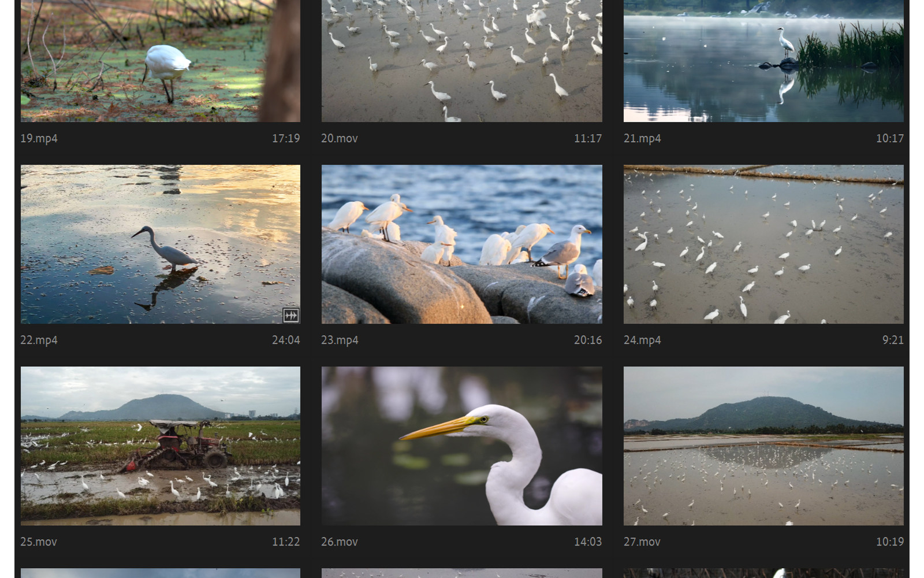Image resolution: width=924 pixels, height=578 pixels.
Task: Click the 9:21 duration of 24.mp4
Action: pyautogui.click(x=893, y=340)
